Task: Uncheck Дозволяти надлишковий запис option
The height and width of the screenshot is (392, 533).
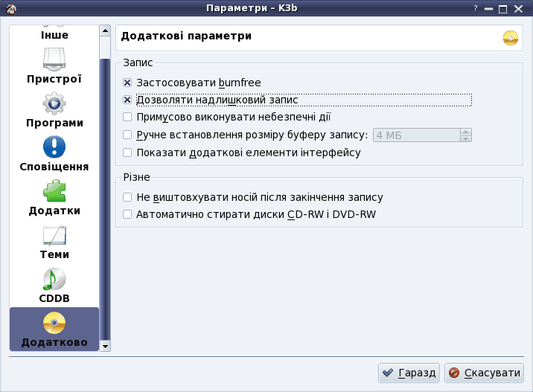Action: click(127, 100)
